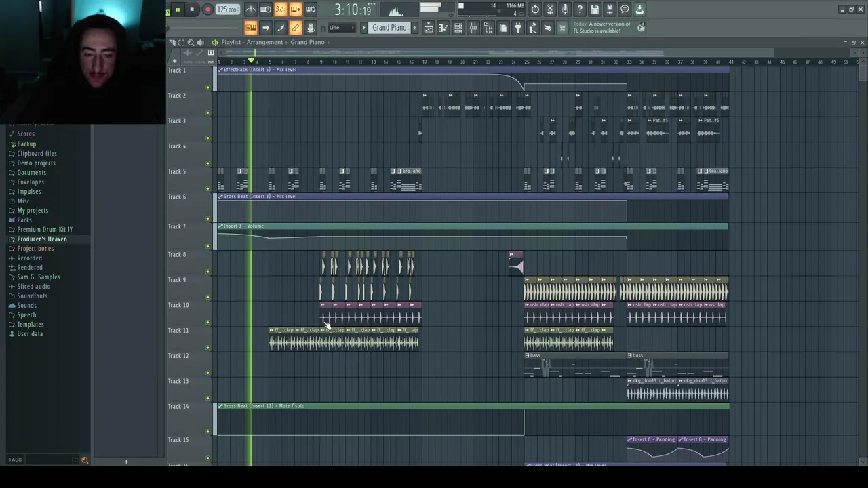Mute Track 8 with its green dot
This screenshot has width=868, height=488.
pyautogui.click(x=208, y=272)
